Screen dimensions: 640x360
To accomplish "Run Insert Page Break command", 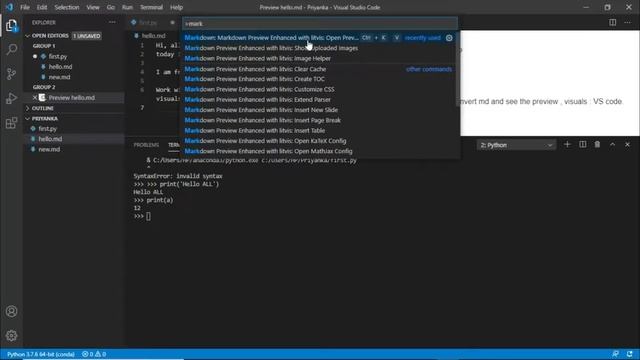I will 320,120.
